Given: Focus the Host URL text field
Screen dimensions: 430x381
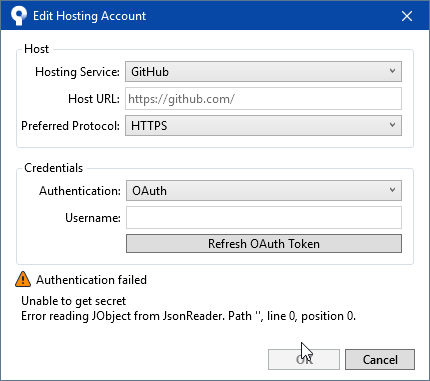Looking at the screenshot, I should 263,99.
